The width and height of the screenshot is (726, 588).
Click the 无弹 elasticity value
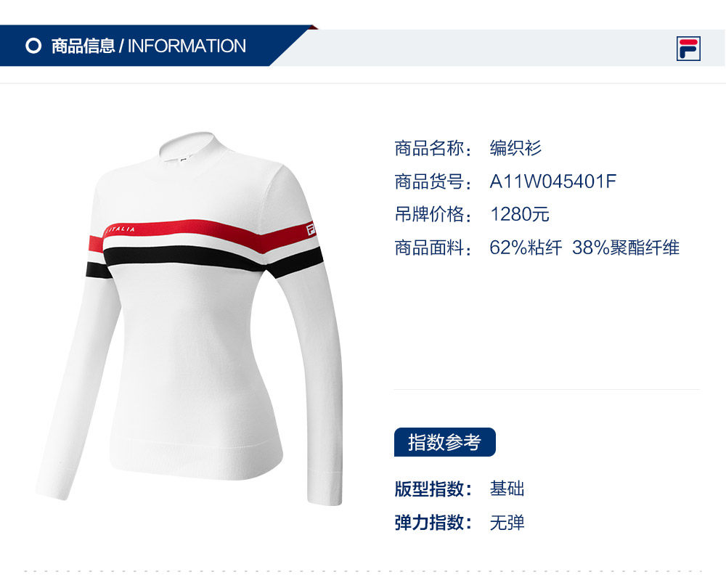coord(507,523)
